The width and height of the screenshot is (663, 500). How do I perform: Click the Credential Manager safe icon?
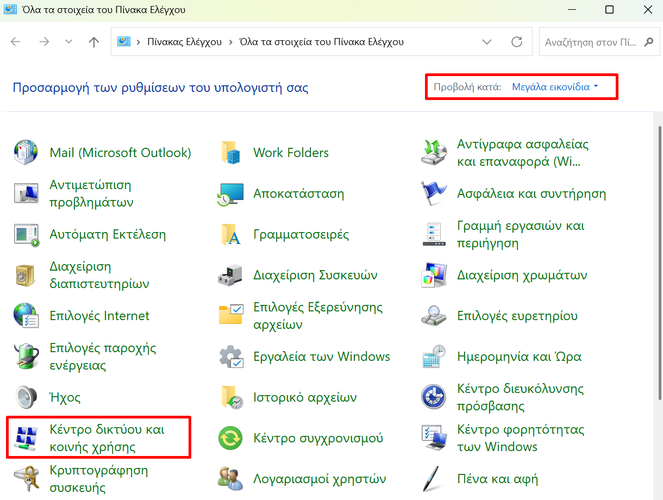(25, 275)
